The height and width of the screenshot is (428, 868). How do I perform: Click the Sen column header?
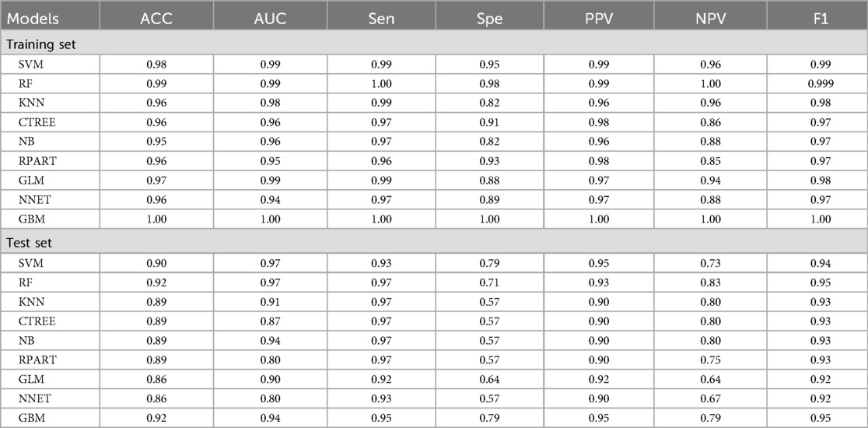pyautogui.click(x=381, y=19)
